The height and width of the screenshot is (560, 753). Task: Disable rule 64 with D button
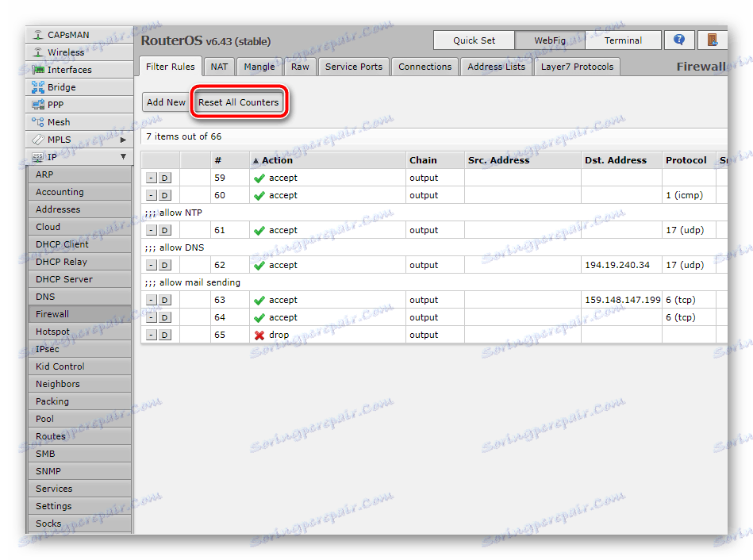pos(164,317)
